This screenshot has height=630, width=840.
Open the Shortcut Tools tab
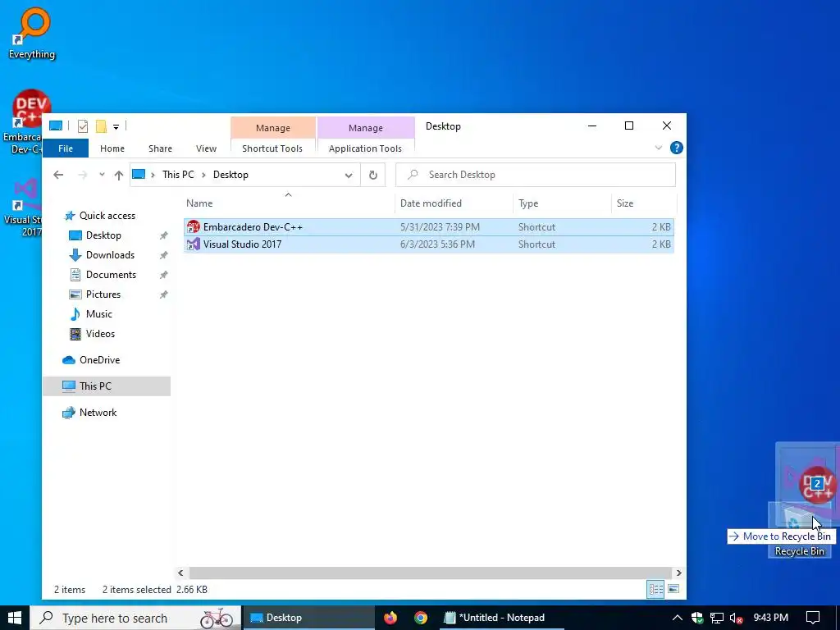pos(272,148)
